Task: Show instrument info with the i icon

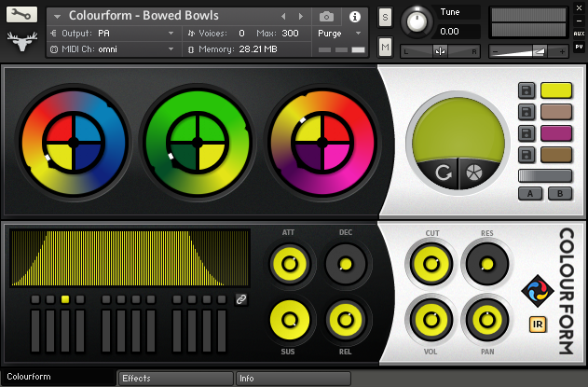Action: coord(354,17)
